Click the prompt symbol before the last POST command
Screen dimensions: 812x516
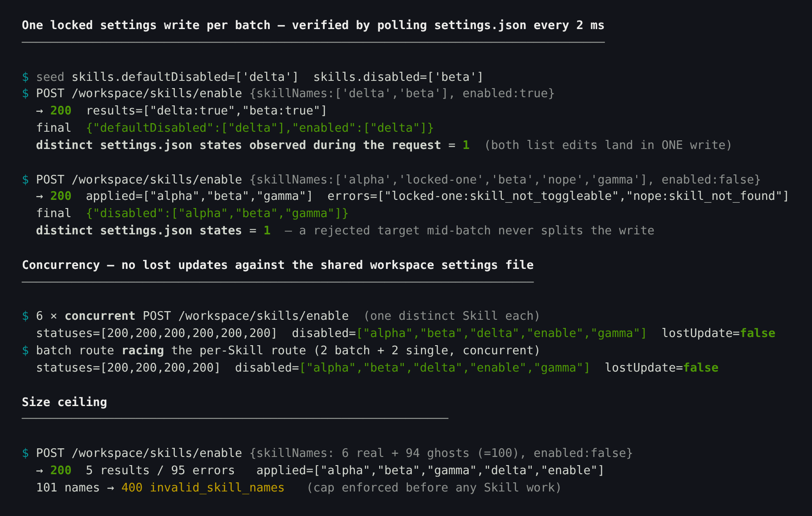(25, 453)
